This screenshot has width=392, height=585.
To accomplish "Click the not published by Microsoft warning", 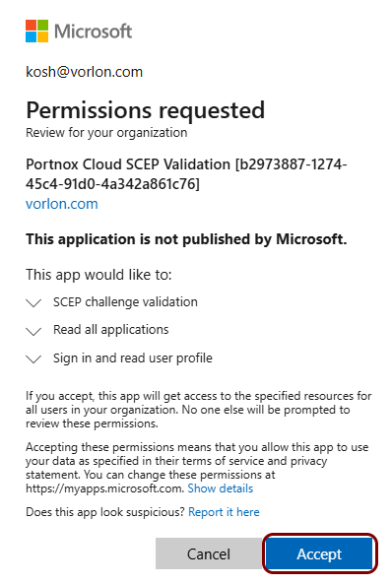I will point(186,239).
